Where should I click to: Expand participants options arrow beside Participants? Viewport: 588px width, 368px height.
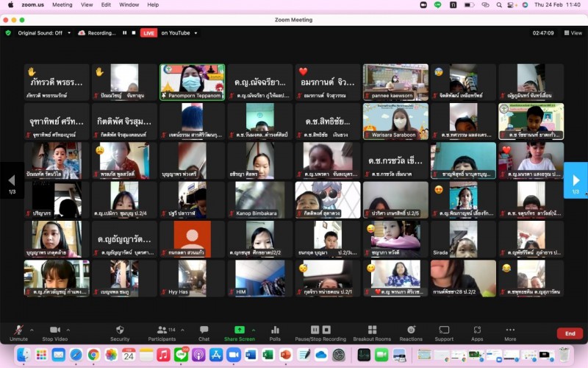point(182,330)
